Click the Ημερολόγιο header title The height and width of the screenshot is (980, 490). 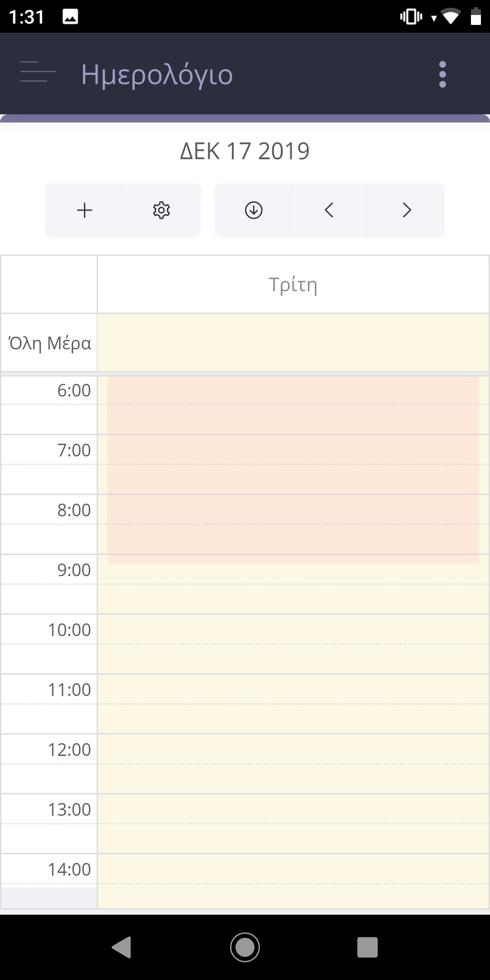point(157,74)
